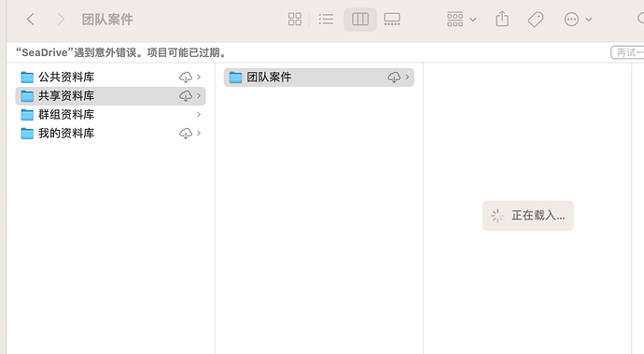
Task: Go back with the left arrow
Action: [31, 19]
